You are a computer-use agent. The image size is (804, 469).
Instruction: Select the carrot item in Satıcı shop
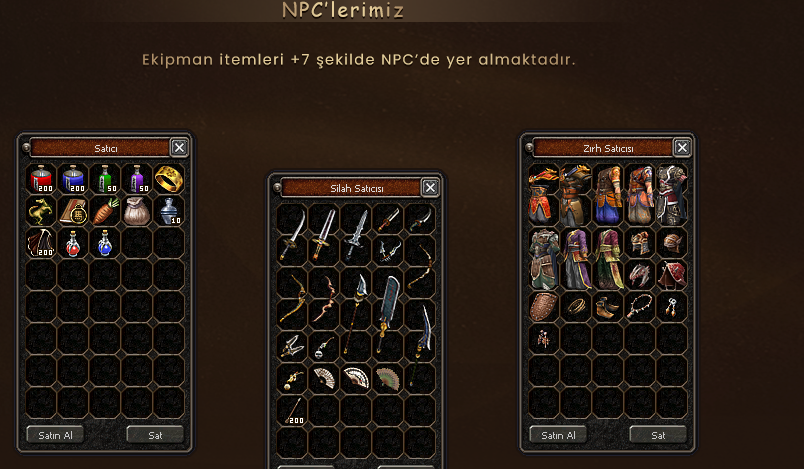(x=105, y=211)
